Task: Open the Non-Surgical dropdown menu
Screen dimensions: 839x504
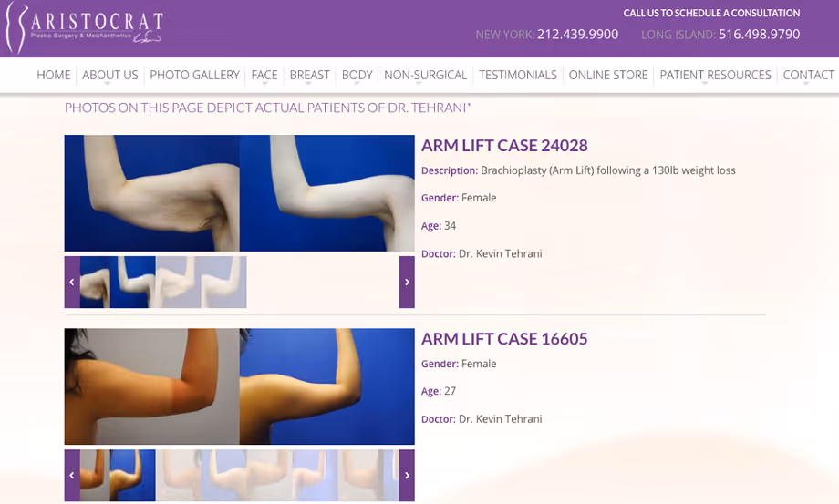Action: 425,75
